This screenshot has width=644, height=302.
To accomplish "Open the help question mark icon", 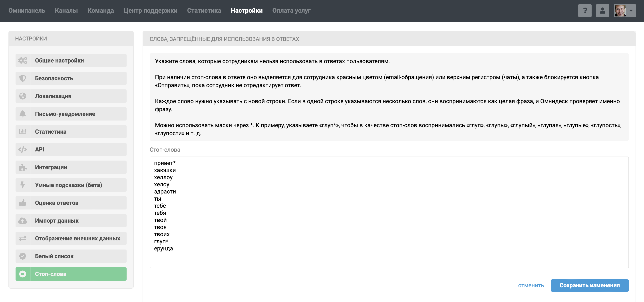I will 585,10.
